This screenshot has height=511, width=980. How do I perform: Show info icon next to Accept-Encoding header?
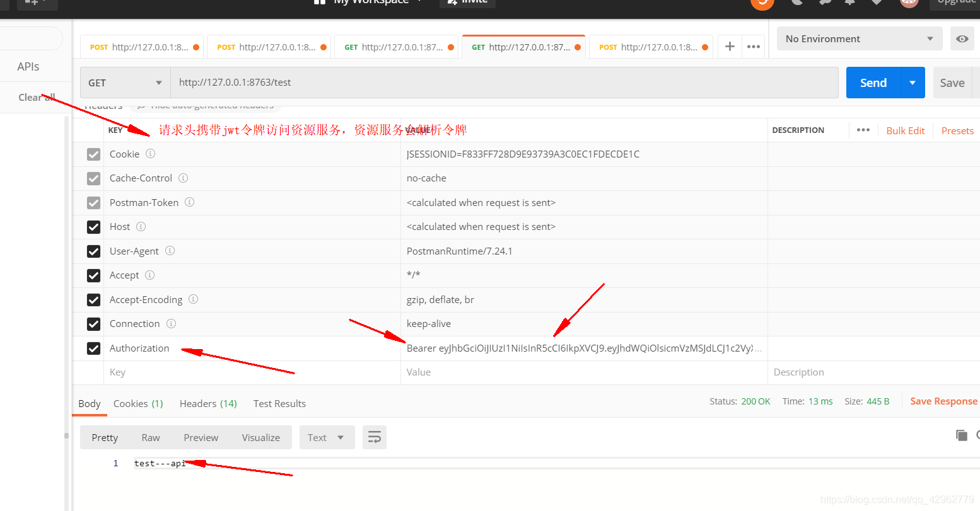tap(193, 299)
